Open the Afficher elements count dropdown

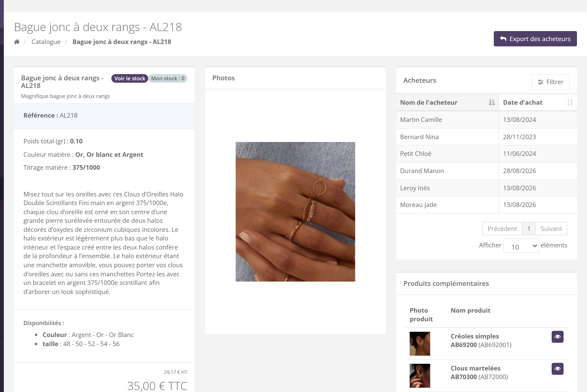521,246
